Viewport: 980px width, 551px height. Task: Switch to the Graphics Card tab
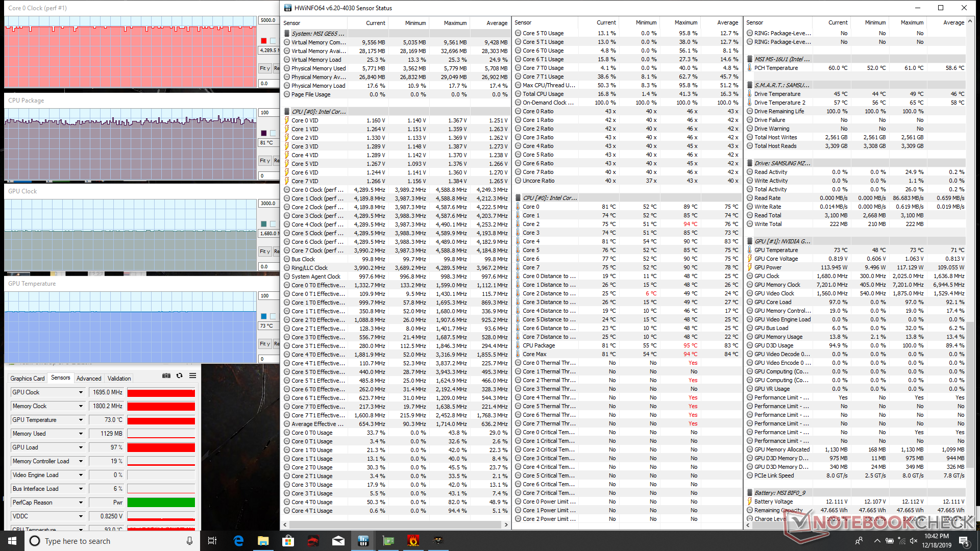(x=28, y=378)
